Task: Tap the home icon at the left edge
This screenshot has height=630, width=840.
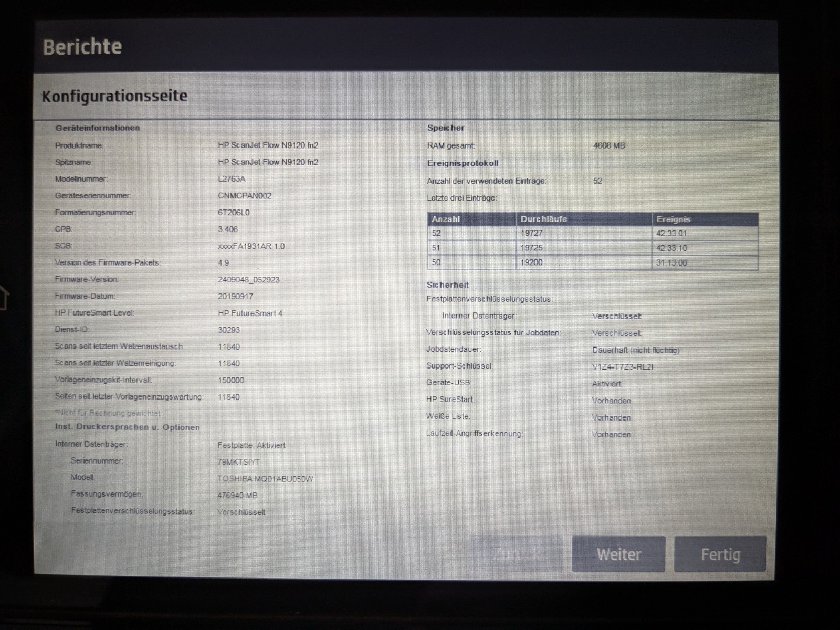Action: 4,298
